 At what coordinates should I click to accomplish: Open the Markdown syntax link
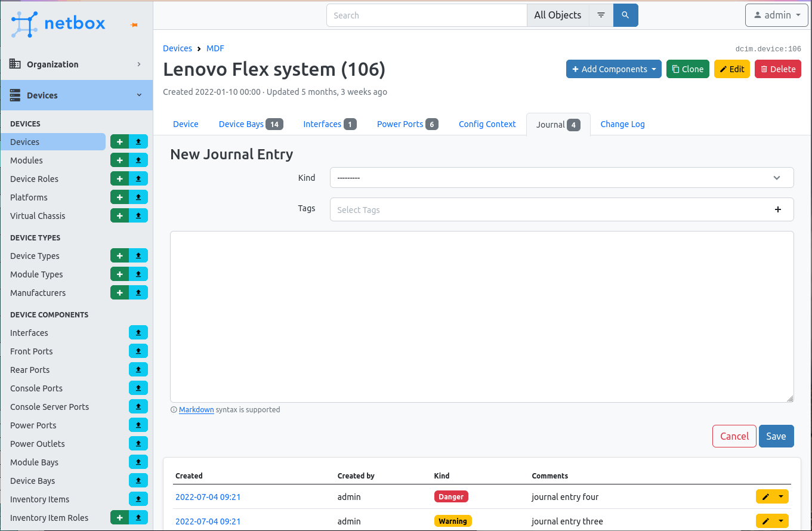196,409
